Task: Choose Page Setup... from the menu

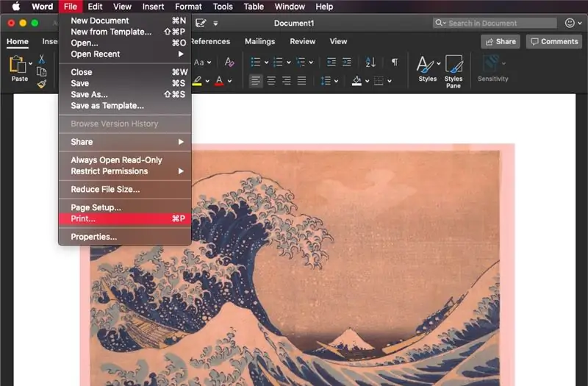Action: (x=125, y=207)
